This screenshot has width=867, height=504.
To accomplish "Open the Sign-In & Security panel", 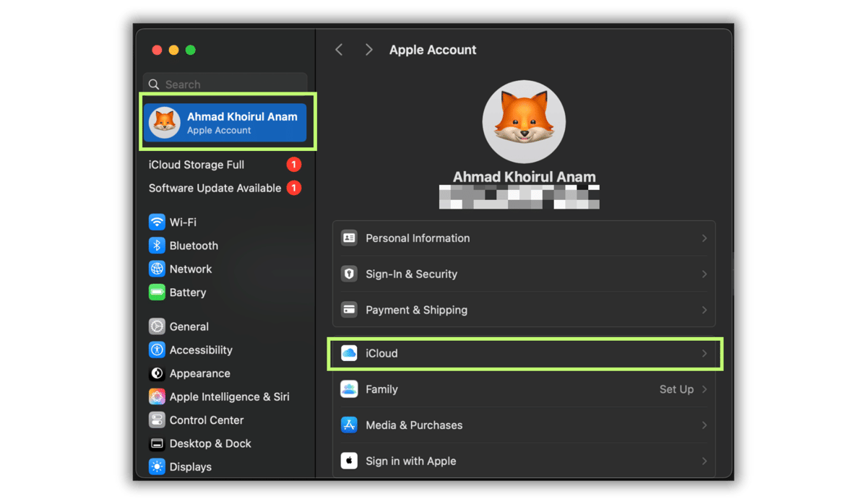I will tap(524, 274).
